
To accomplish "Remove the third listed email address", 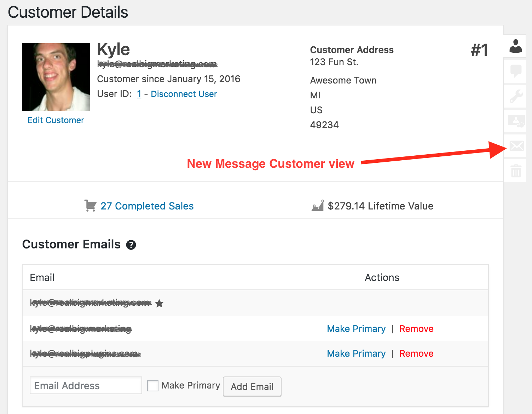I will click(416, 353).
